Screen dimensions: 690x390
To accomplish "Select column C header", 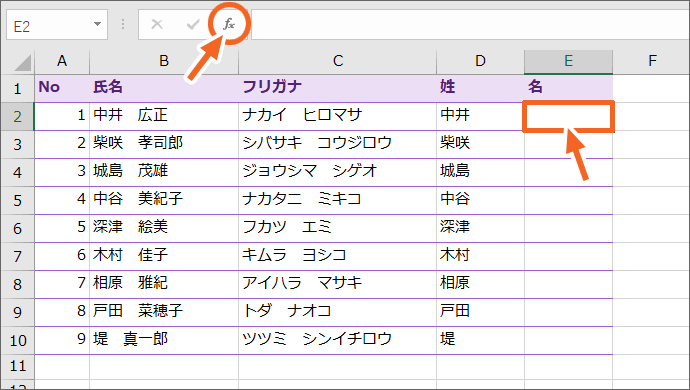I will (x=338, y=61).
